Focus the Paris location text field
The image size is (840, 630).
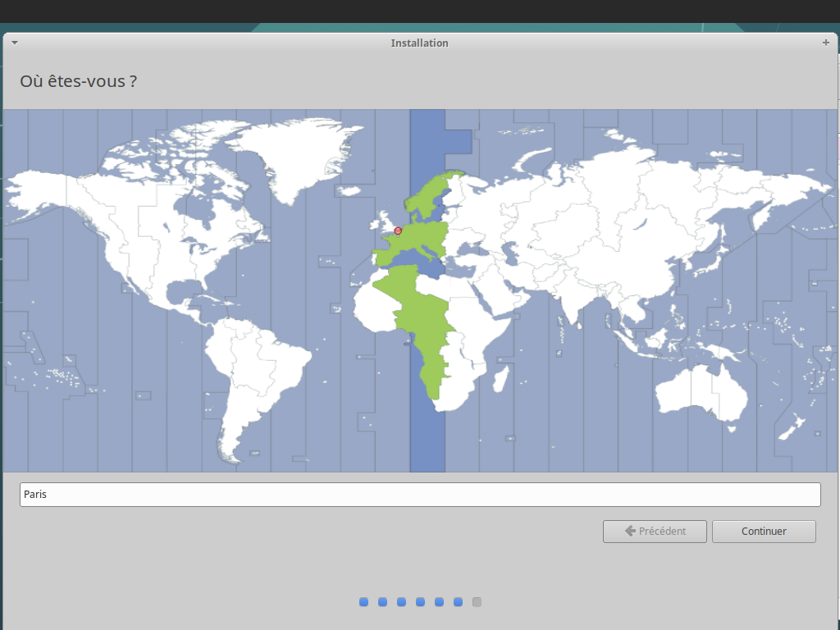pos(420,495)
